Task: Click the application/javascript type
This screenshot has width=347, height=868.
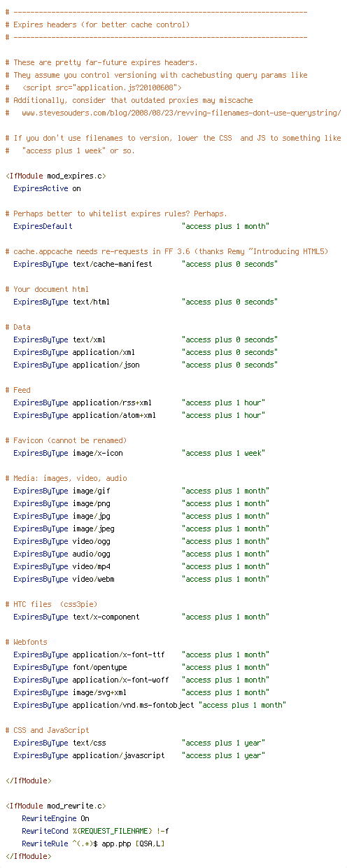Action: (119, 755)
